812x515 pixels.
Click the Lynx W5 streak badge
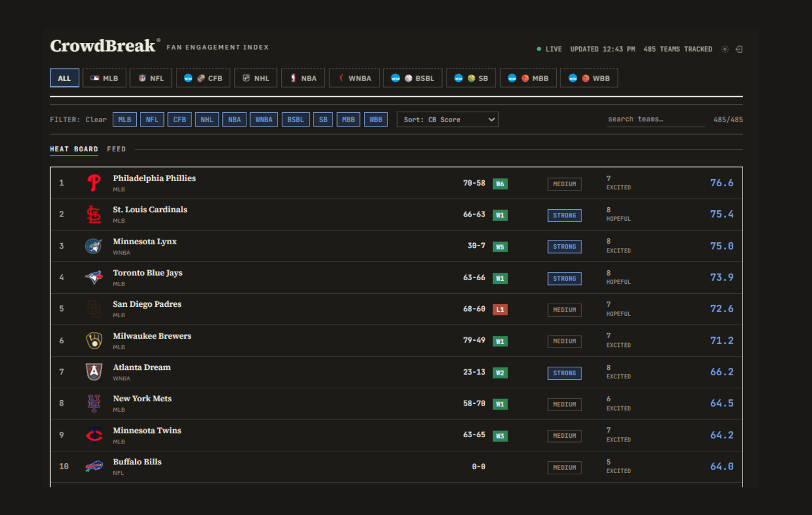[x=500, y=247]
